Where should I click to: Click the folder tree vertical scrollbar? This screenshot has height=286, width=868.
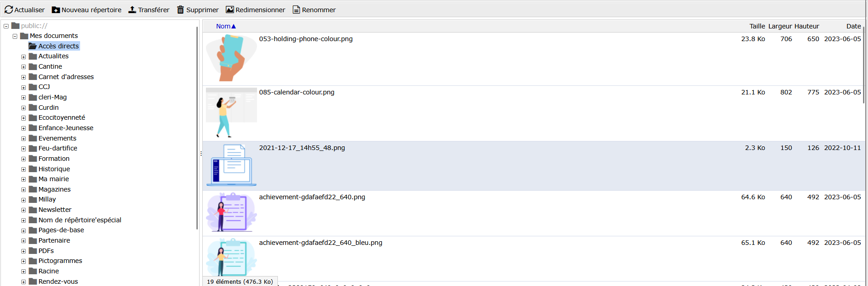pyautogui.click(x=197, y=127)
